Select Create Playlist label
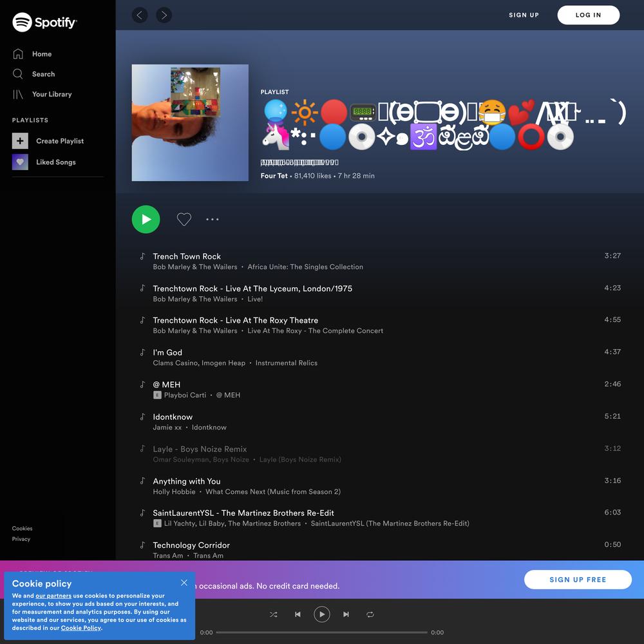644x644 pixels. click(x=60, y=141)
